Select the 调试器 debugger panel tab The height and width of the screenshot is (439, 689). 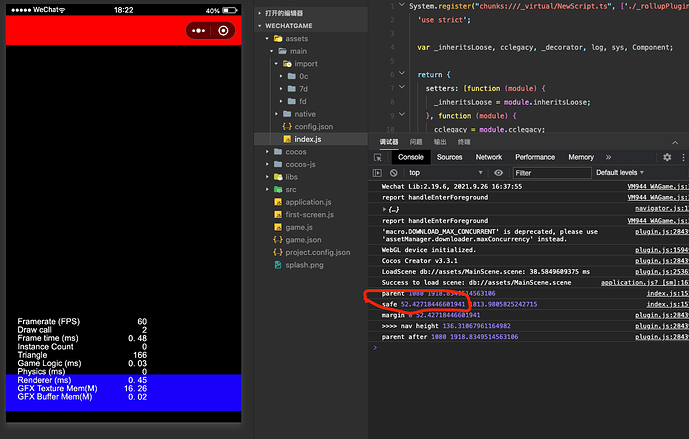click(388, 142)
